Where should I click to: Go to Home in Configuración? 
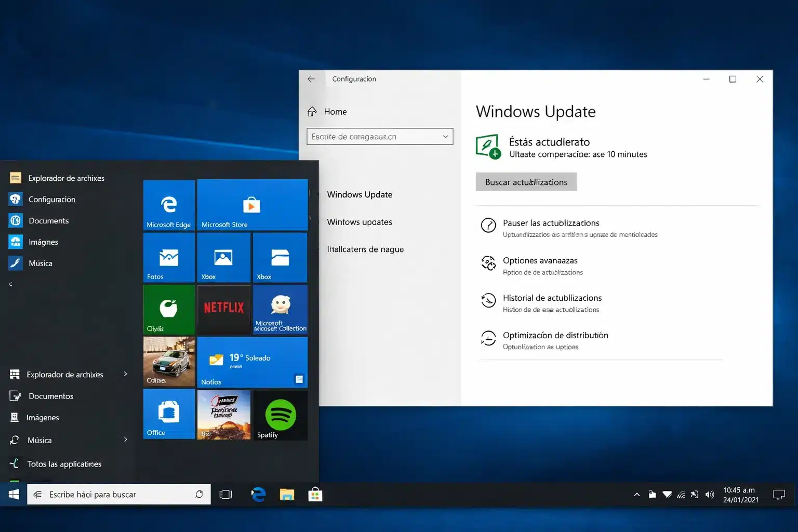(335, 111)
